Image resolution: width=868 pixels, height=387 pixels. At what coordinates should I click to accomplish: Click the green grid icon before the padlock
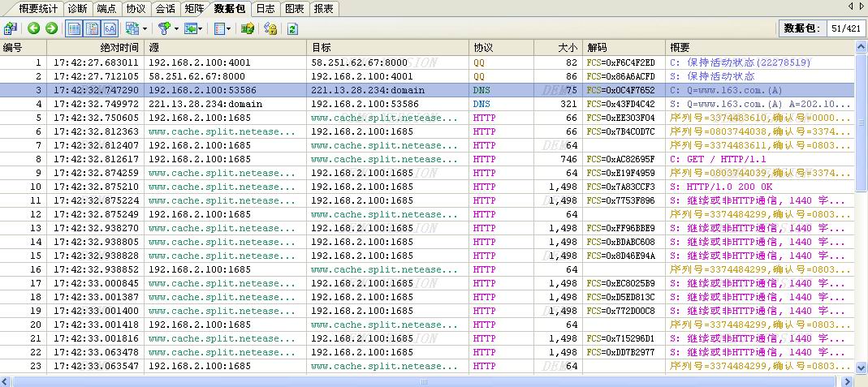click(x=248, y=28)
